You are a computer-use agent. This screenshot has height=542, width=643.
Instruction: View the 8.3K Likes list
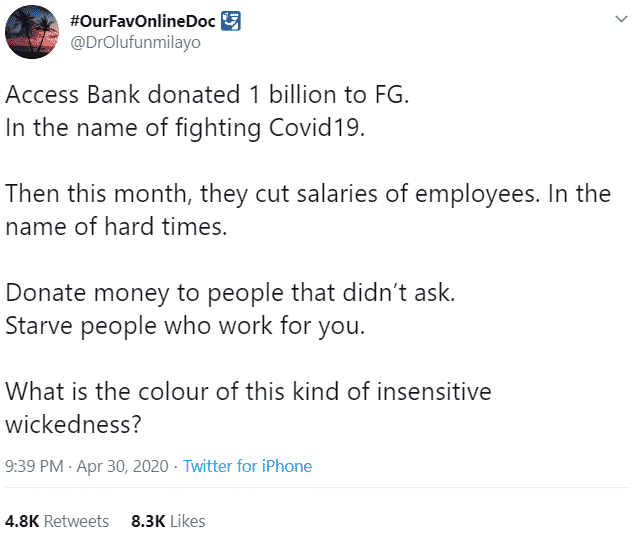168,521
